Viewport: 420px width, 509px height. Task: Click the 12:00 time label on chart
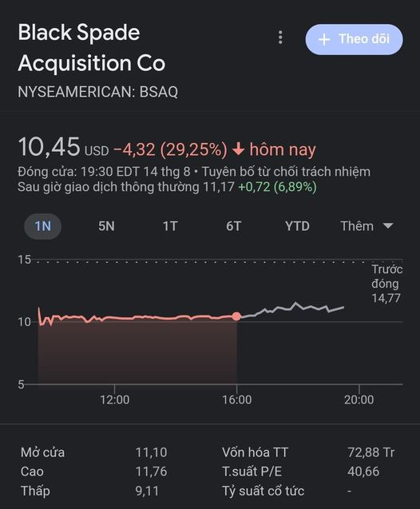(114, 400)
